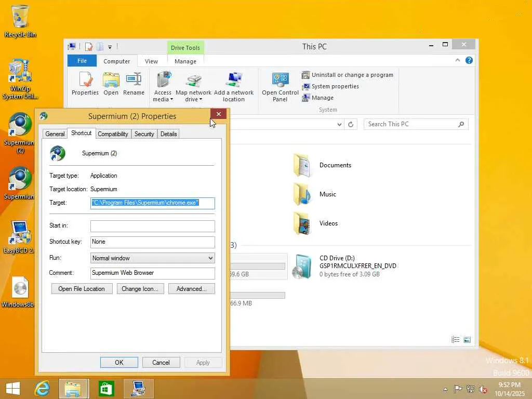This screenshot has width=532, height=399.
Task: Switch to the General tab in Properties
Action: pyautogui.click(x=55, y=134)
